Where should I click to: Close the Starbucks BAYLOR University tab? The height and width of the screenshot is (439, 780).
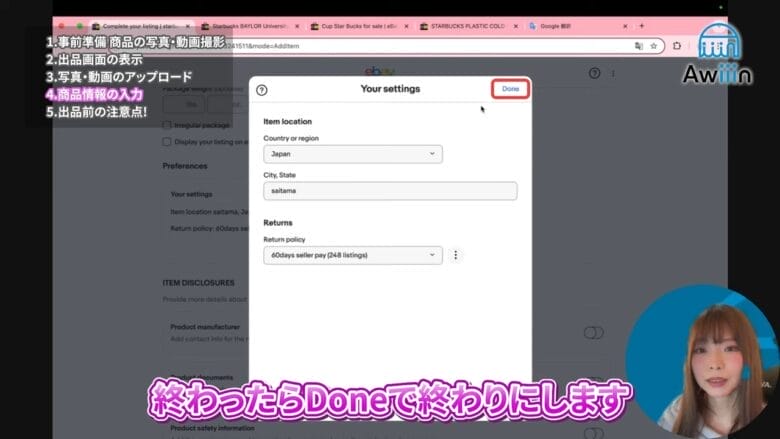tap(297, 26)
